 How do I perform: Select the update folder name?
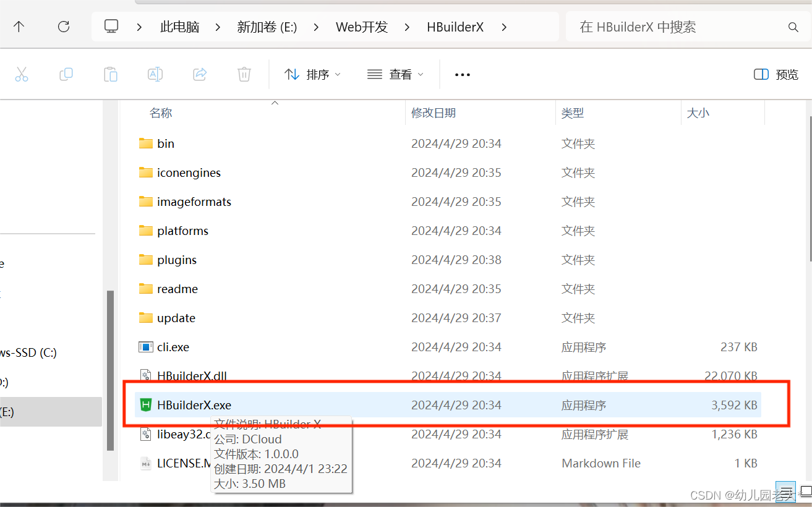tap(176, 318)
